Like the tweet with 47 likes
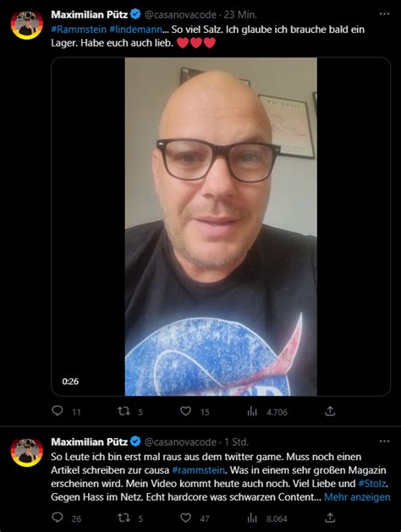This screenshot has width=401, height=532. 185,518
